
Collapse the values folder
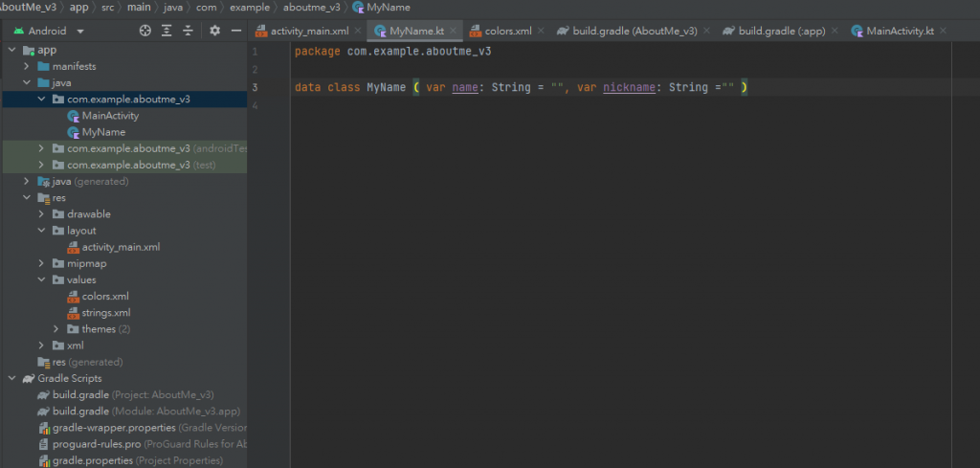(41, 279)
